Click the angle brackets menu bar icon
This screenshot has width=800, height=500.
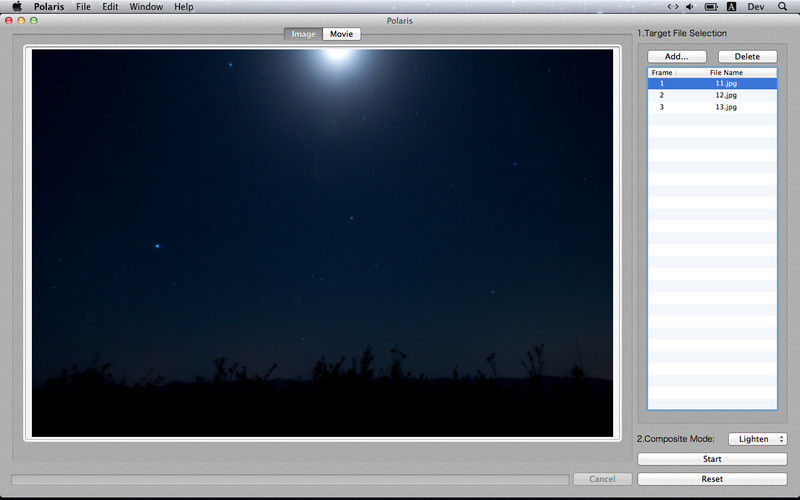click(x=673, y=7)
